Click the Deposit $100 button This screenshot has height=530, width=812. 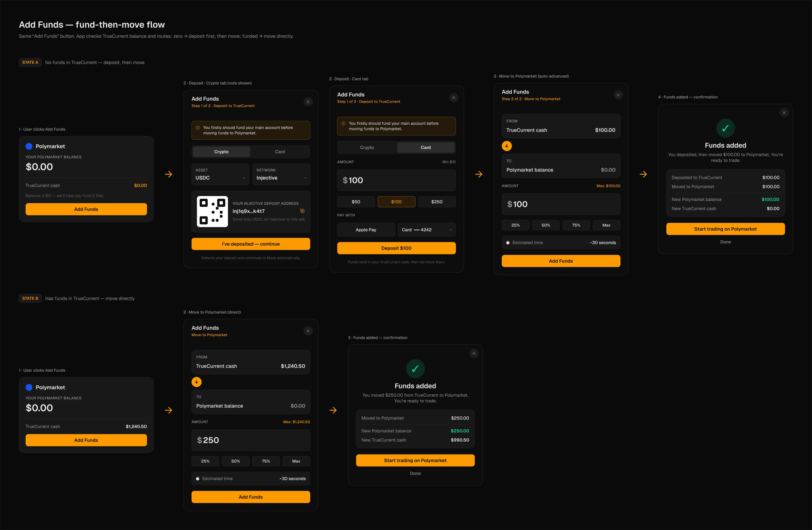[396, 248]
